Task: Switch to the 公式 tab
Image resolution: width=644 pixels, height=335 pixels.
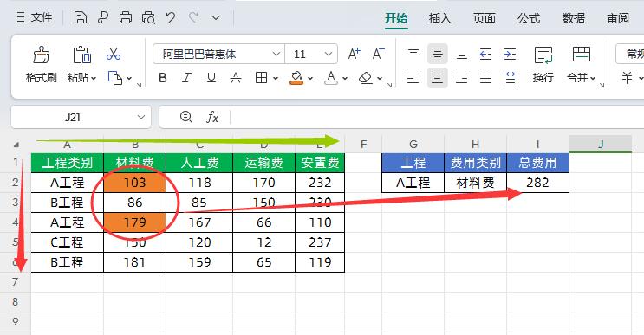Action: [x=529, y=18]
